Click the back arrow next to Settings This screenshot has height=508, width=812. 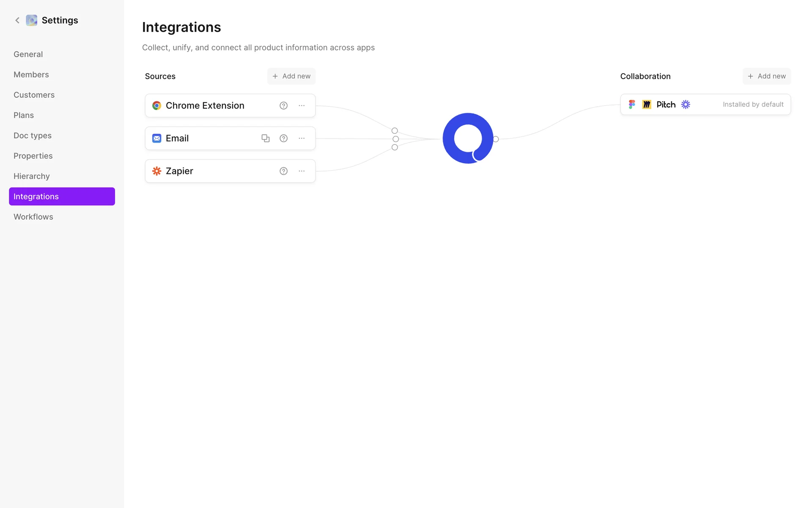[x=17, y=20]
